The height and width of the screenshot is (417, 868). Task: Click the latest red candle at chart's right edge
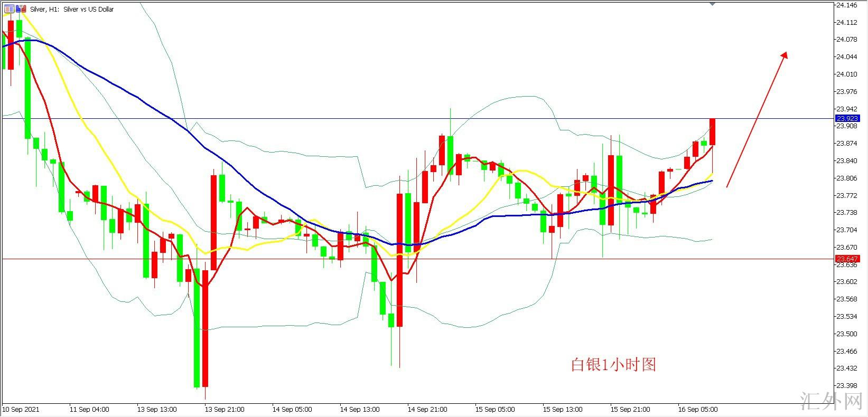712,132
